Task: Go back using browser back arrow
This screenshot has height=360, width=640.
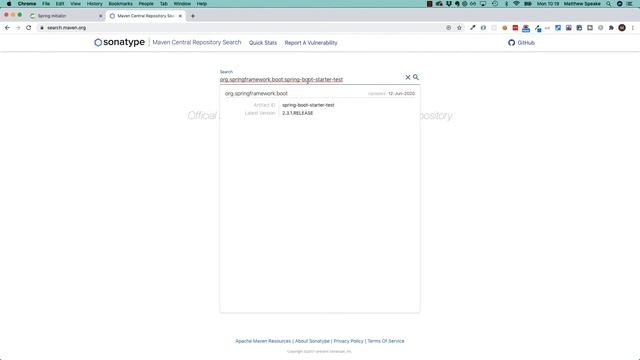Action: tap(7, 28)
